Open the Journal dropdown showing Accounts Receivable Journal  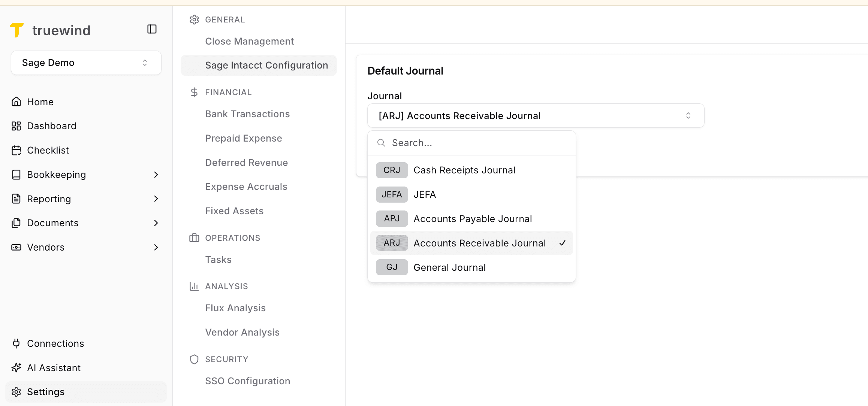(x=535, y=115)
